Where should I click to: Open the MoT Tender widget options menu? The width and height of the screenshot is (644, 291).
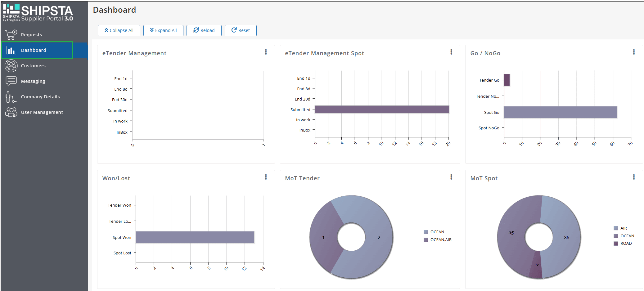[x=451, y=177]
